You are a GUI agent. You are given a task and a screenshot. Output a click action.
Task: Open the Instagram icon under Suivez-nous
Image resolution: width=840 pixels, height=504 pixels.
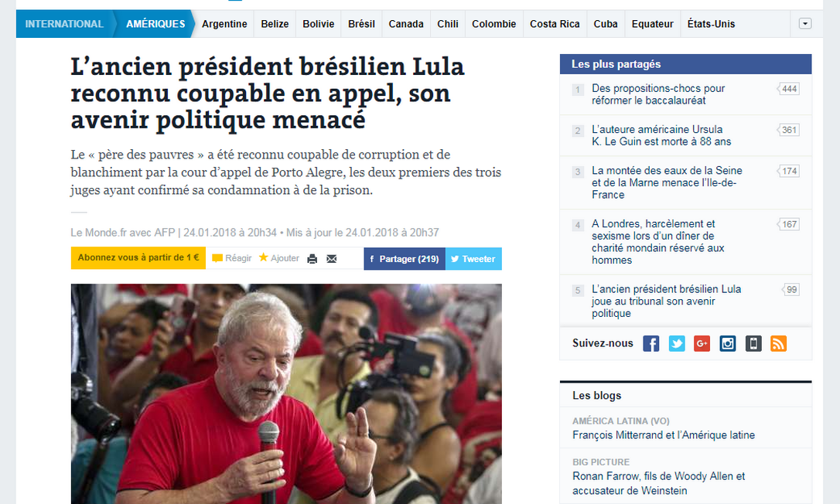[x=728, y=343]
